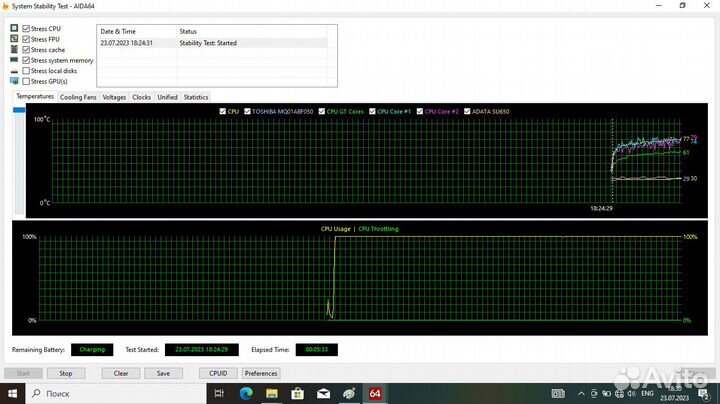720x404 pixels.
Task: Switch to the Clocks tab
Action: click(x=141, y=97)
